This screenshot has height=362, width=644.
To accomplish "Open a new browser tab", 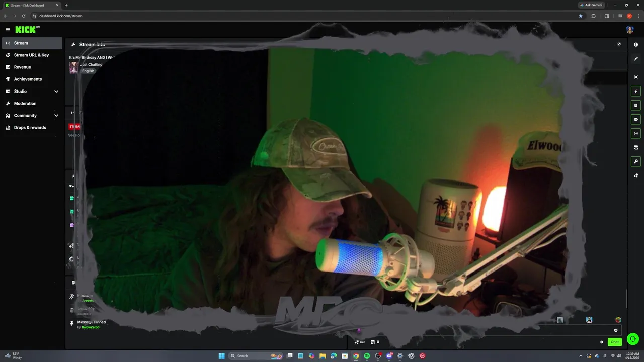I will coord(66,5).
